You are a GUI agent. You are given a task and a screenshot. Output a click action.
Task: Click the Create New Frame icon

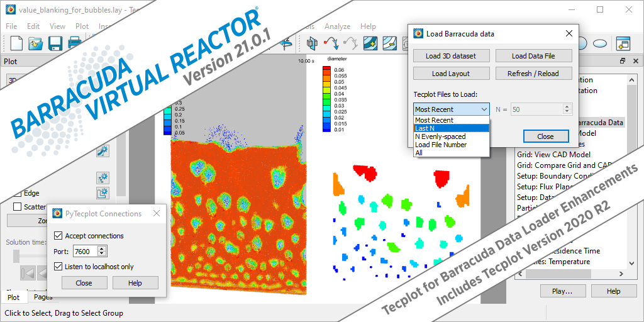point(623,43)
